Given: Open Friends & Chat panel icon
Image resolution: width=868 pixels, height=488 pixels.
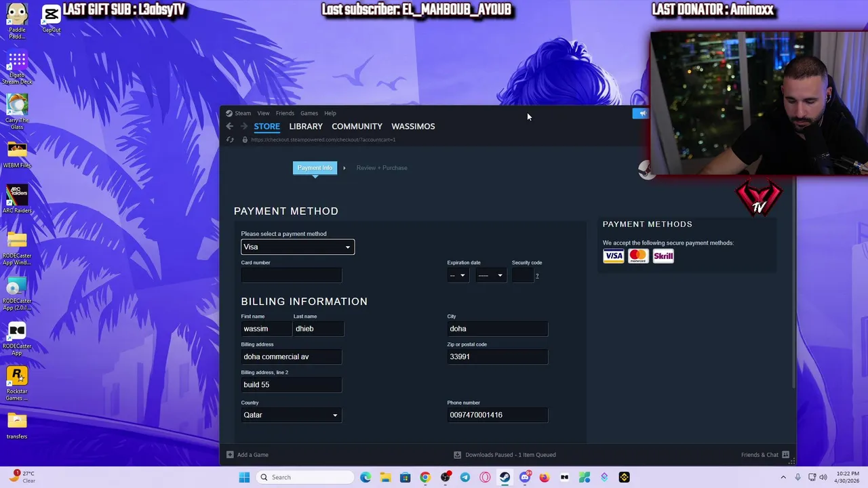Looking at the screenshot, I should point(785,455).
